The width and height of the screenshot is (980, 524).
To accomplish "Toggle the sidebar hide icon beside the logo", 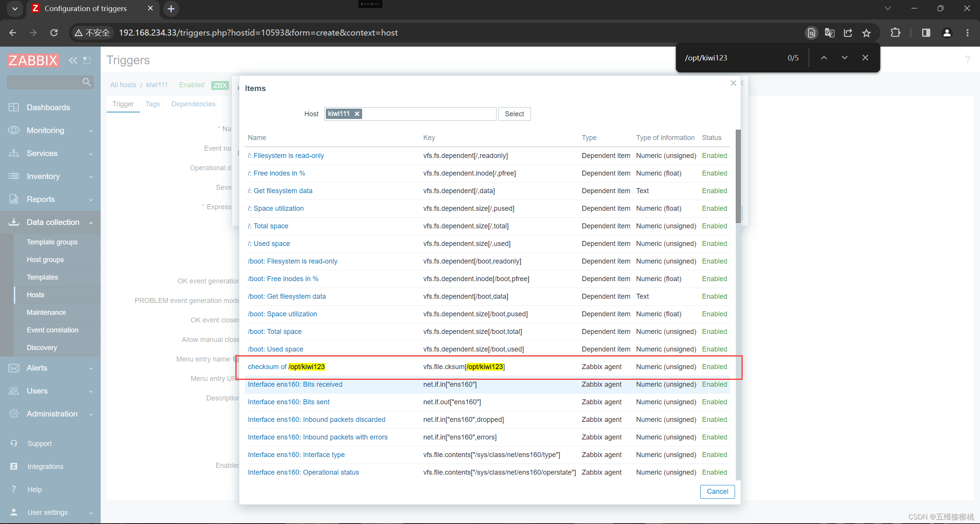I will [87, 60].
